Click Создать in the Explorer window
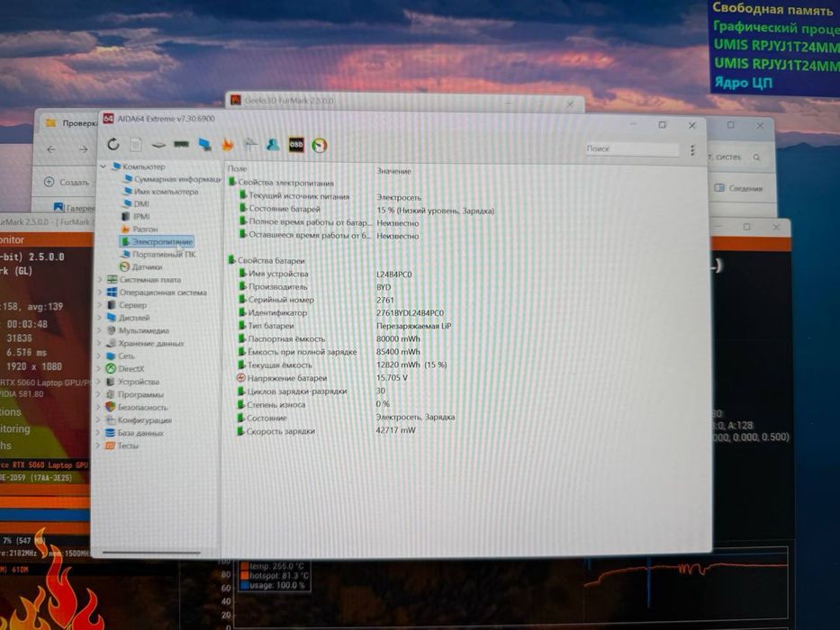 coord(67,182)
